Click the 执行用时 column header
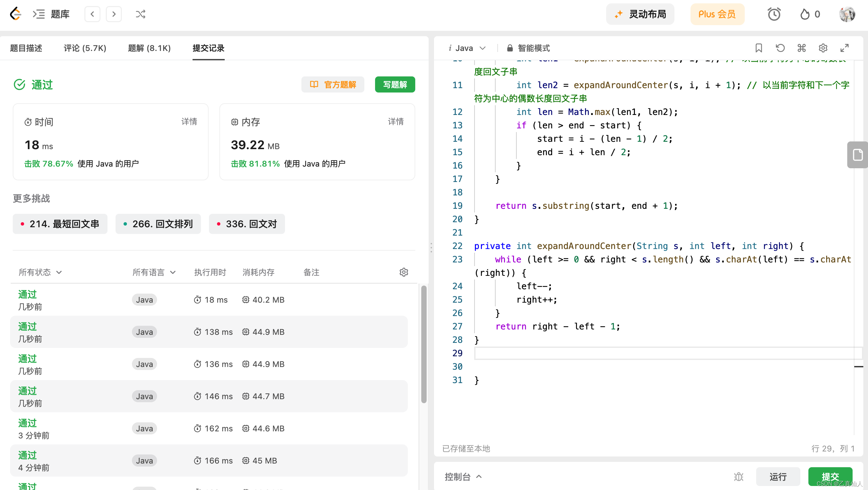 (x=210, y=272)
